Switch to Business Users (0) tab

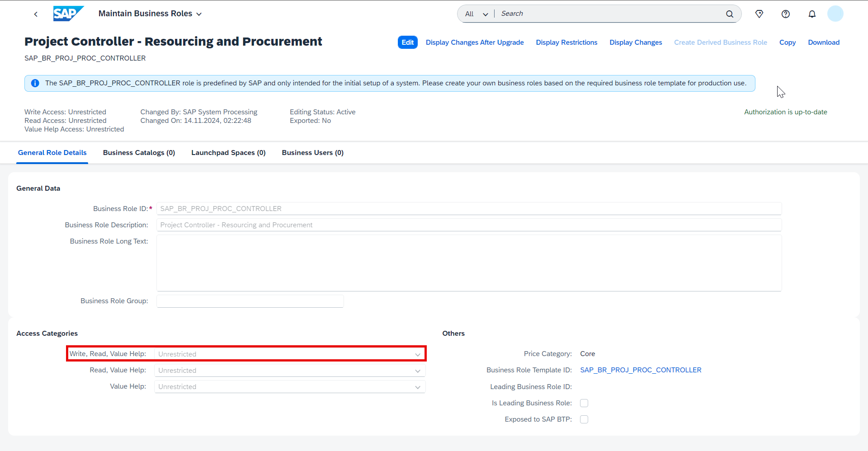(313, 153)
